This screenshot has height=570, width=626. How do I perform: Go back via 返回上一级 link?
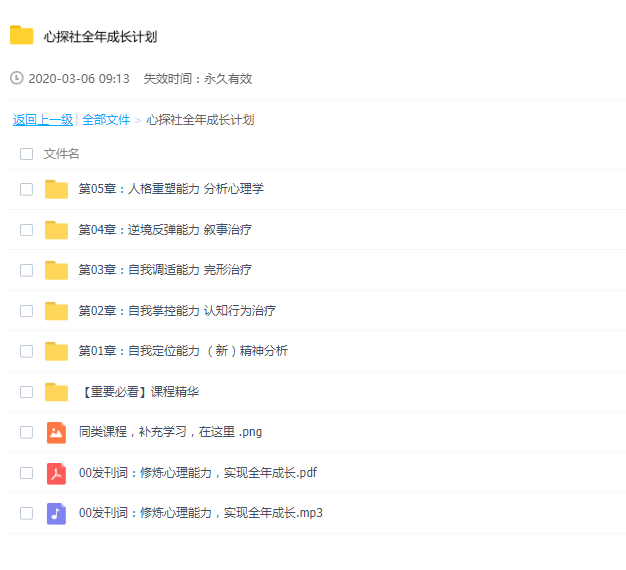[43, 120]
